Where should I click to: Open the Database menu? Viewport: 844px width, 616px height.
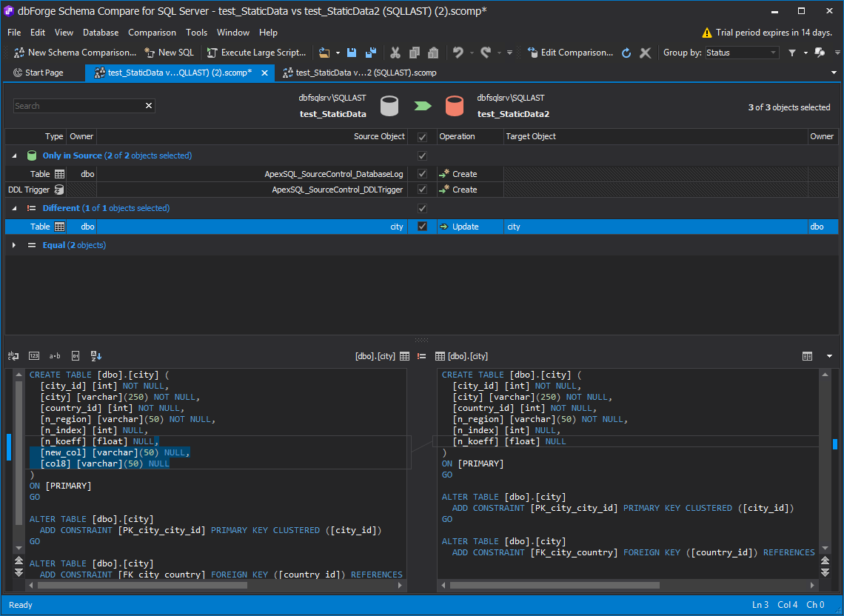point(101,33)
